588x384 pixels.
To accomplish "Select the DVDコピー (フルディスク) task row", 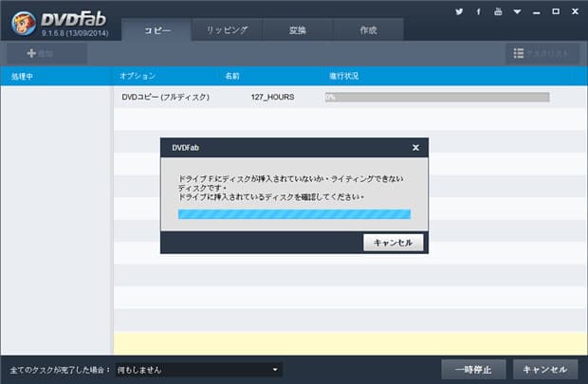I will [166, 97].
